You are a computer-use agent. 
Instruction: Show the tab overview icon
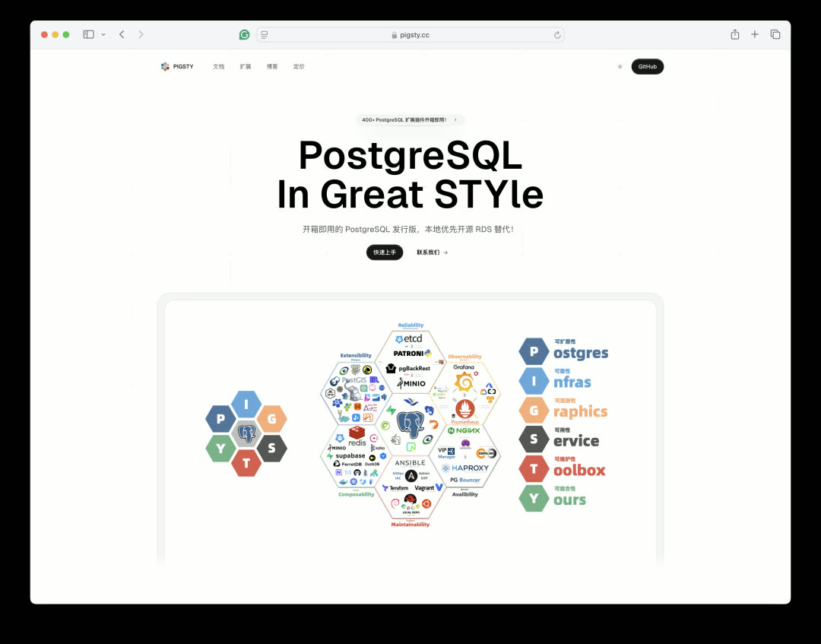(775, 35)
